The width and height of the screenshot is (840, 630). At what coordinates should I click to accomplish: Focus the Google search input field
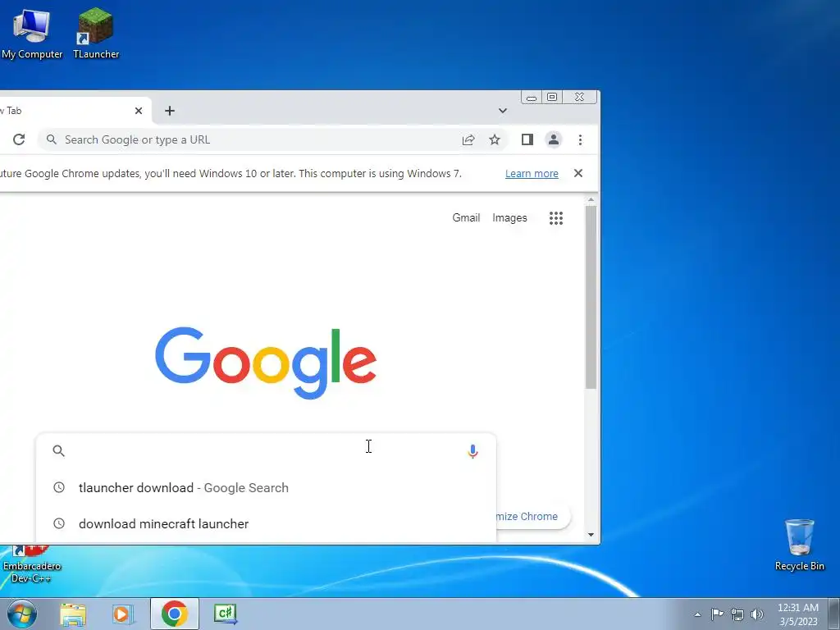(267, 451)
